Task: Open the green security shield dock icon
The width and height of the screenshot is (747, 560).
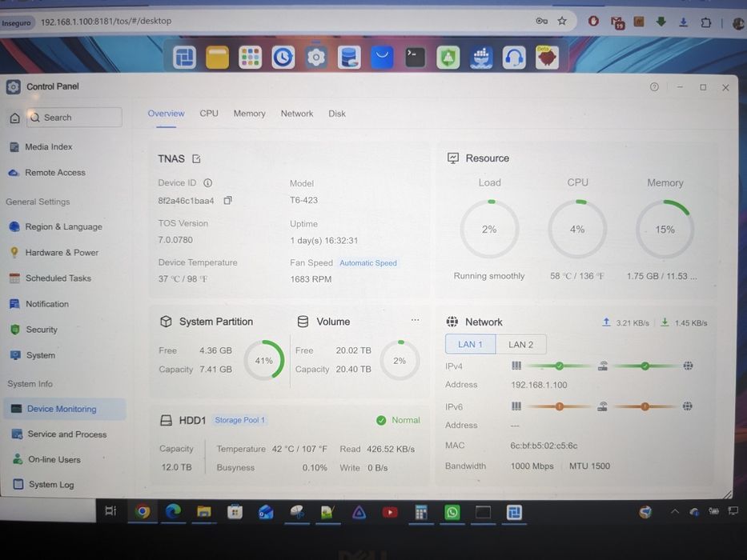Action: coord(448,58)
